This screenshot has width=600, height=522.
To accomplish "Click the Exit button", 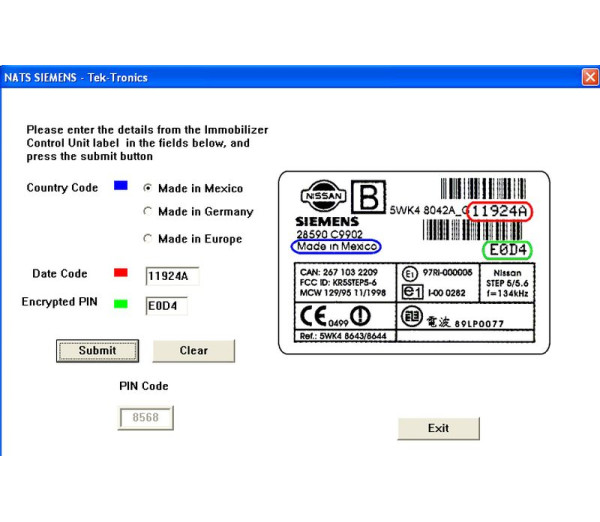I will pos(438,428).
